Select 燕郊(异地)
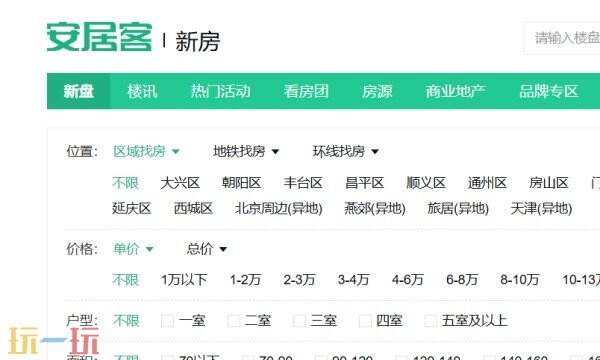 coord(375,209)
